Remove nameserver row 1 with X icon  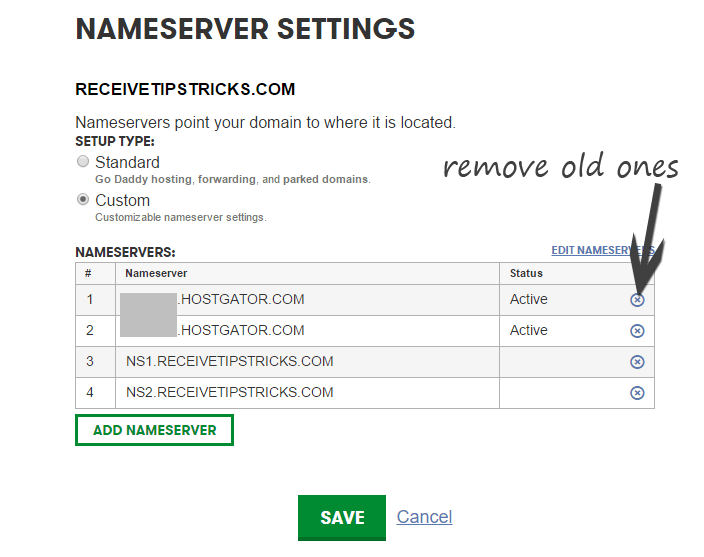click(x=637, y=300)
